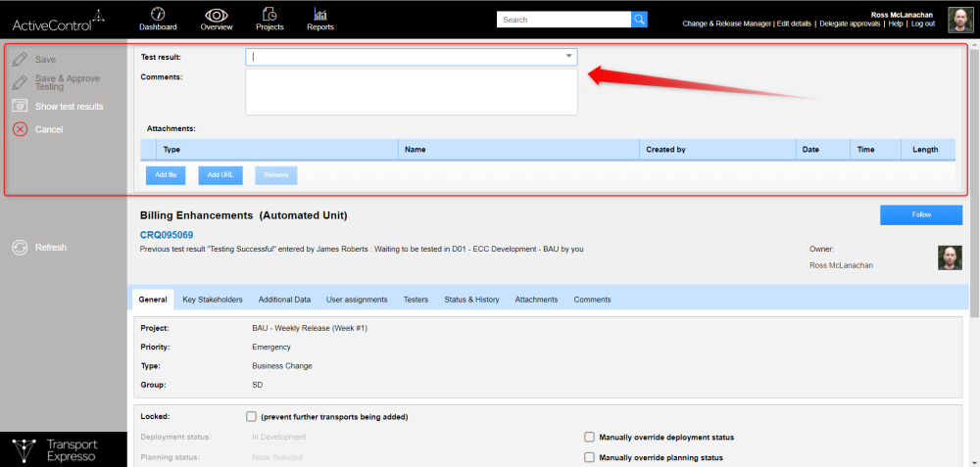The image size is (980, 467).
Task: Open the Projects icon
Action: pos(270,13)
